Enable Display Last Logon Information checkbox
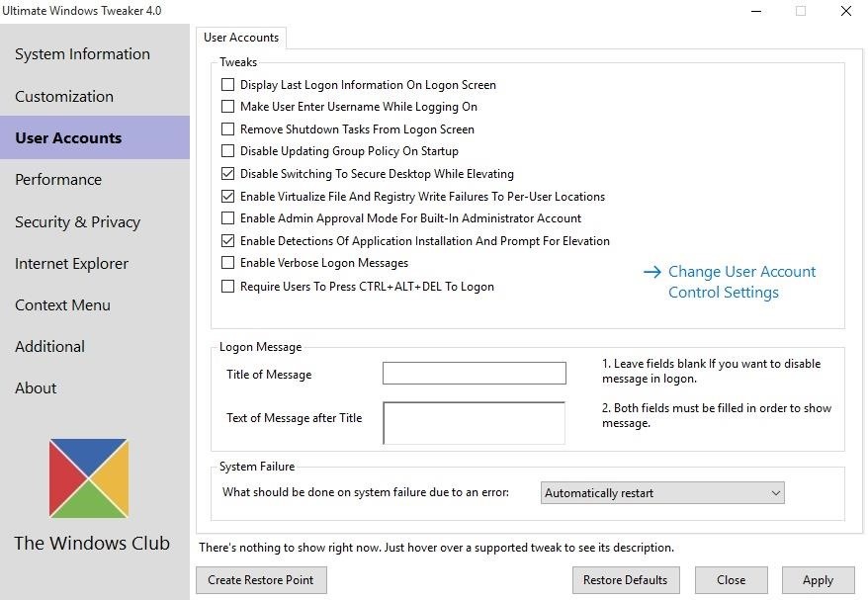 click(x=227, y=85)
